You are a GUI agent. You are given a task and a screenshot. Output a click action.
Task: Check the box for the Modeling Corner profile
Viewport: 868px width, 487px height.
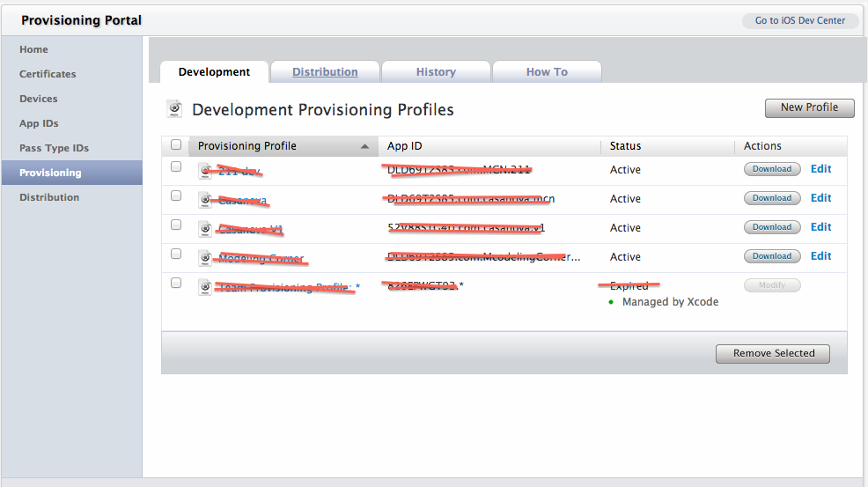(x=176, y=254)
